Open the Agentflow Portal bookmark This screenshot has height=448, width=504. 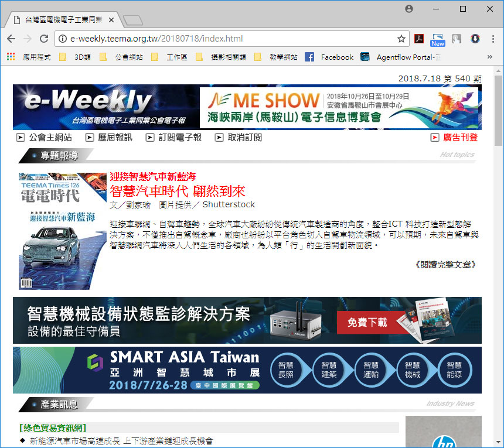pos(400,57)
